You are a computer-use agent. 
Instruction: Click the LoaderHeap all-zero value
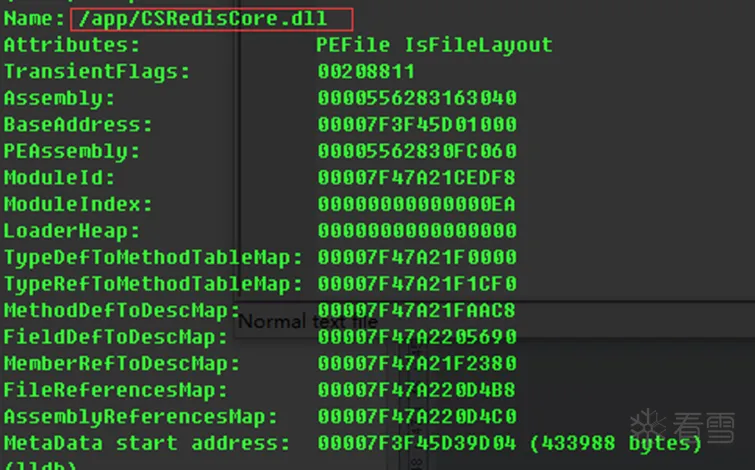[x=417, y=231]
